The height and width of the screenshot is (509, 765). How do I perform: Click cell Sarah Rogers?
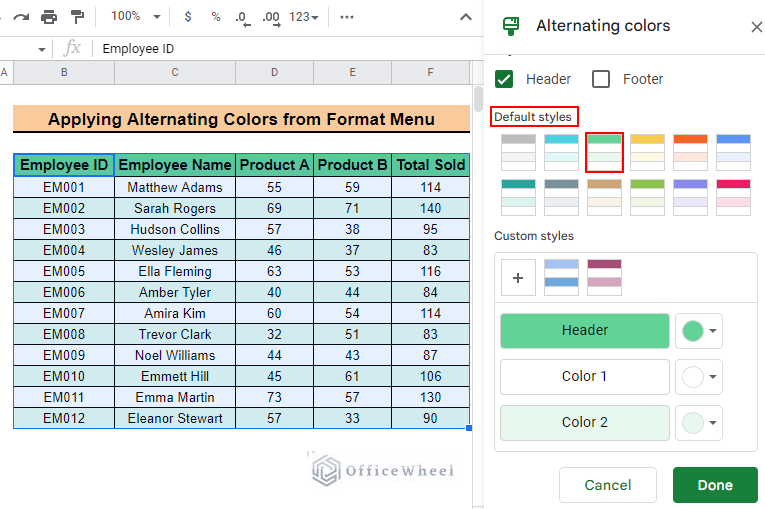coord(175,208)
